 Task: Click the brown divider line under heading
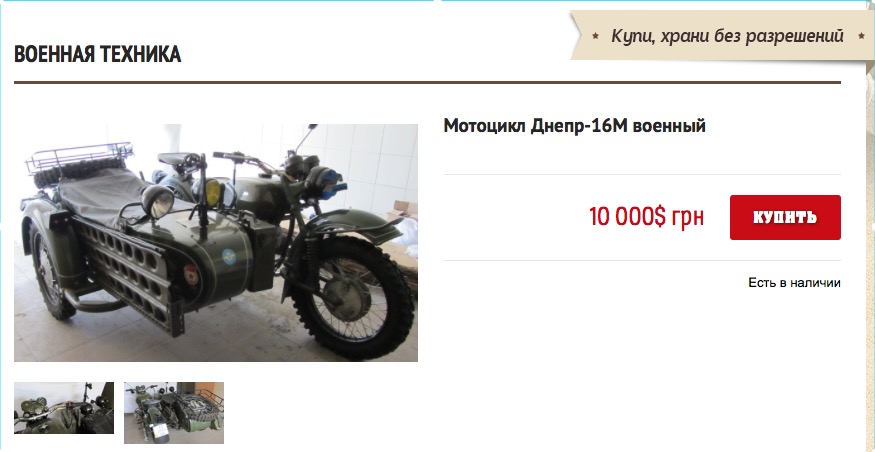427,82
